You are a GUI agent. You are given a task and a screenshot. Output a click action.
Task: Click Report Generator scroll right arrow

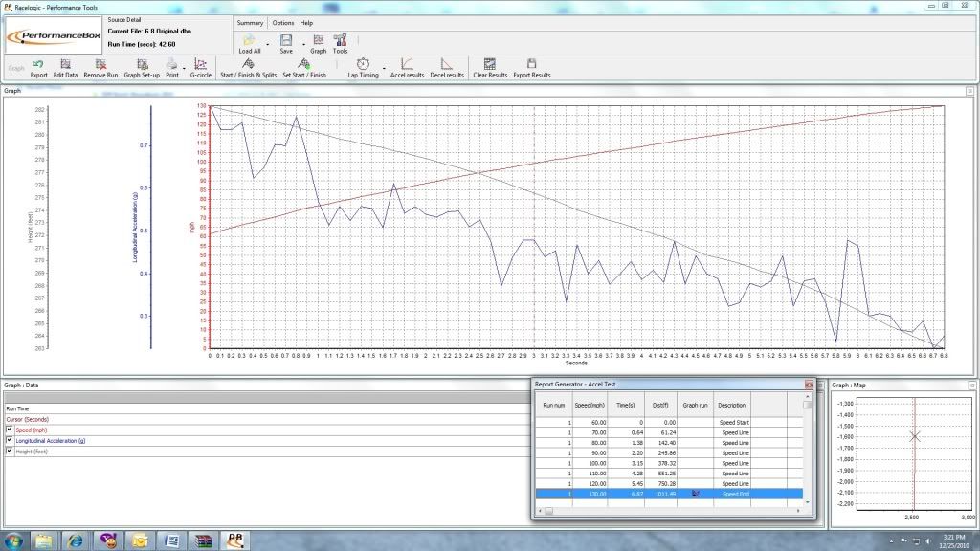pyautogui.click(x=798, y=511)
